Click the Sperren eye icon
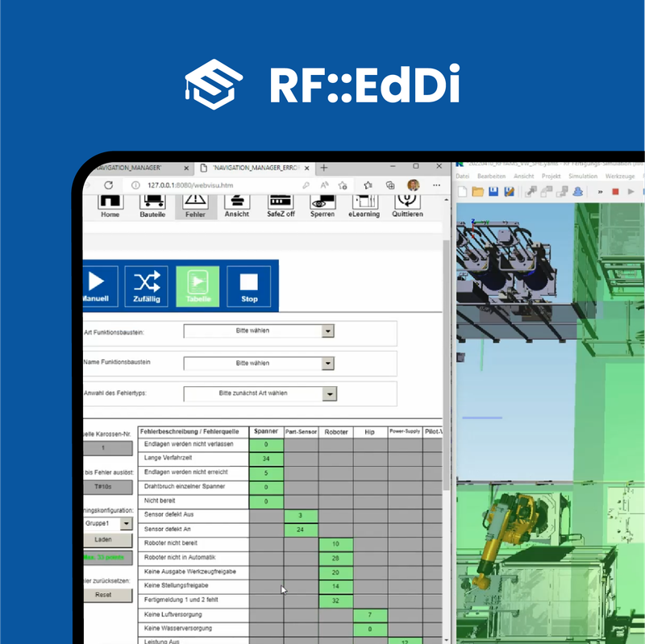 pos(322,206)
